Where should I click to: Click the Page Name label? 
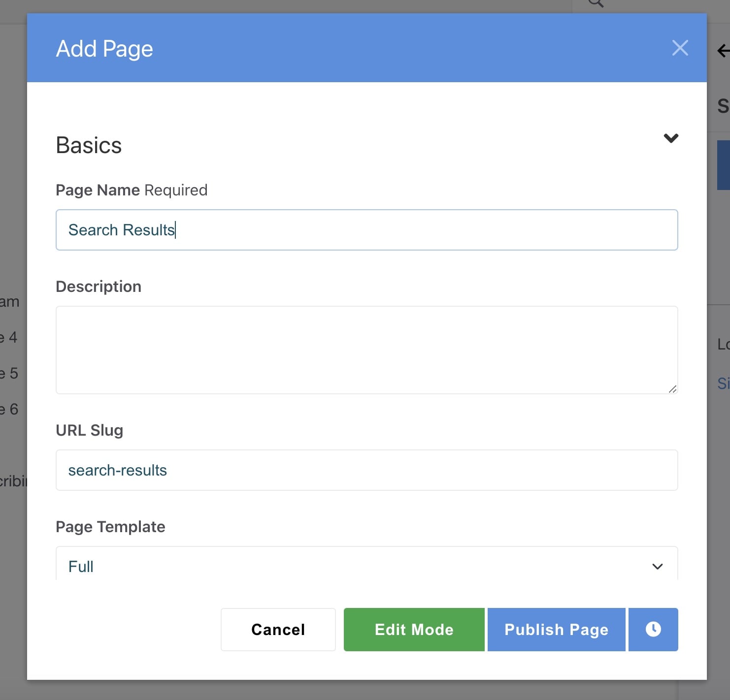98,190
